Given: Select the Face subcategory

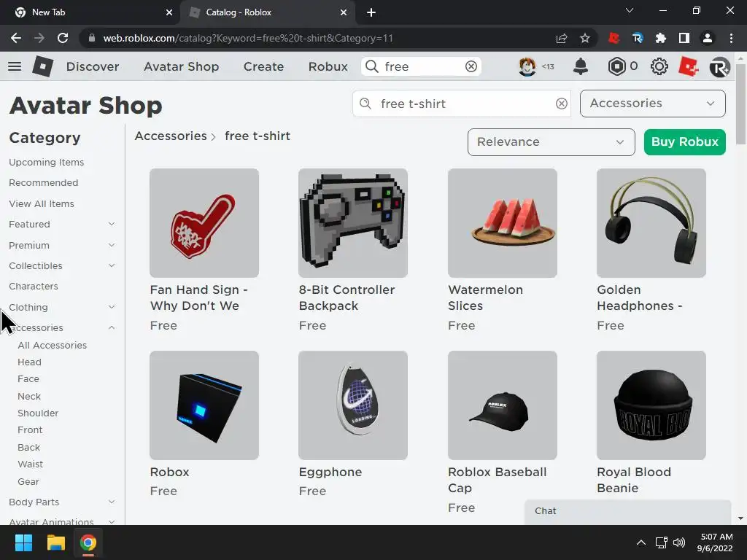Looking at the screenshot, I should tap(28, 379).
